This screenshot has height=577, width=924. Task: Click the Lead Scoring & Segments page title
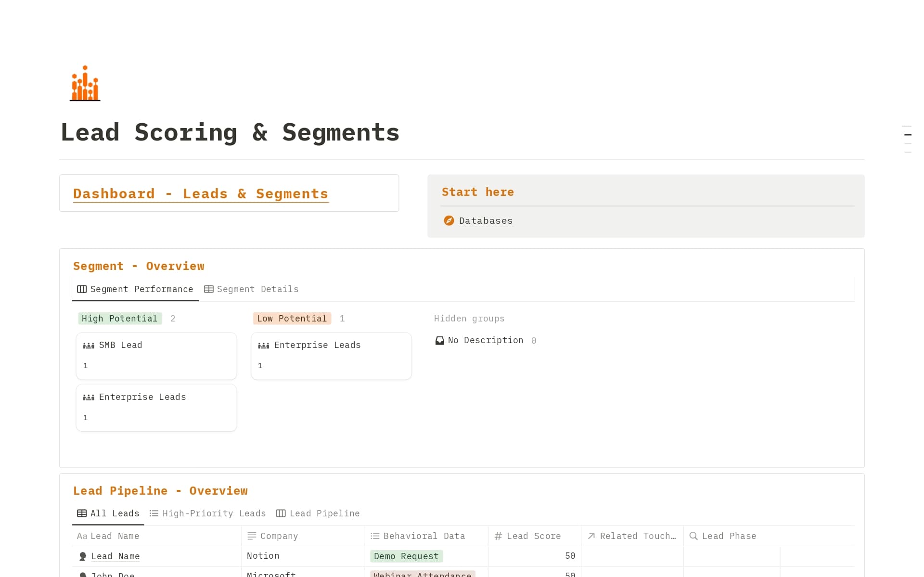(x=230, y=132)
